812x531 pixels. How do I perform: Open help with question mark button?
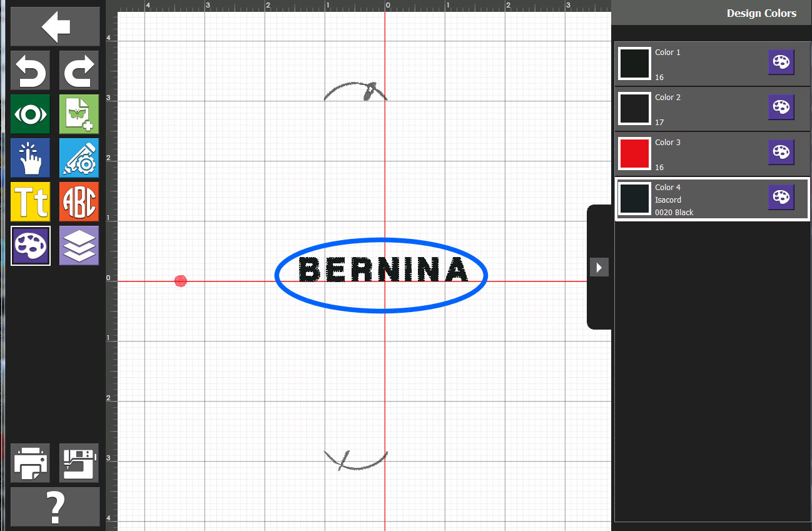(55, 507)
